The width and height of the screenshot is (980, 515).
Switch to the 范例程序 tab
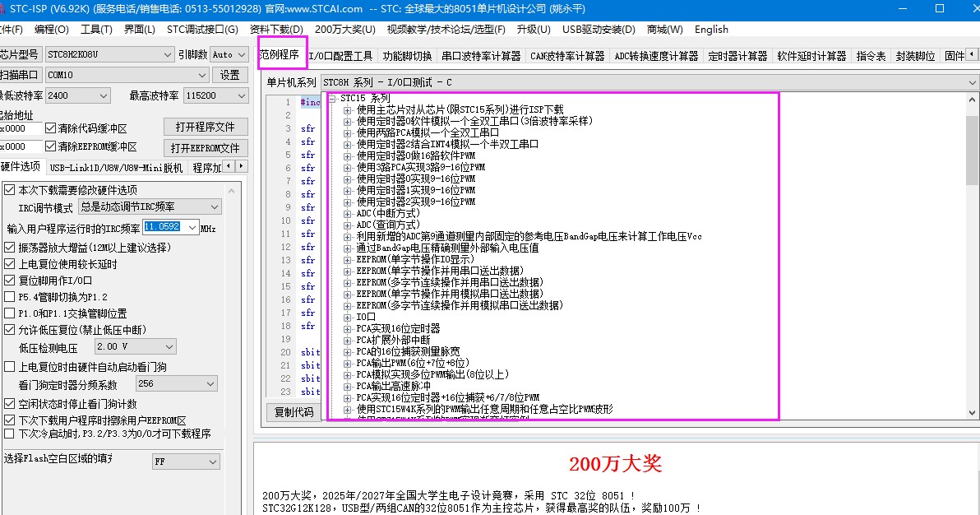(280, 55)
